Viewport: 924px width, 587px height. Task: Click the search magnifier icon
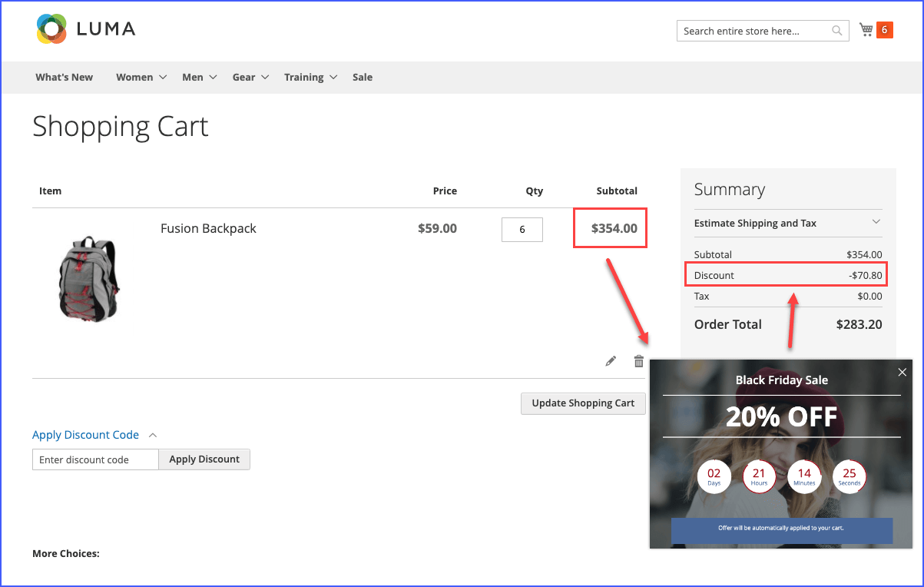point(837,31)
